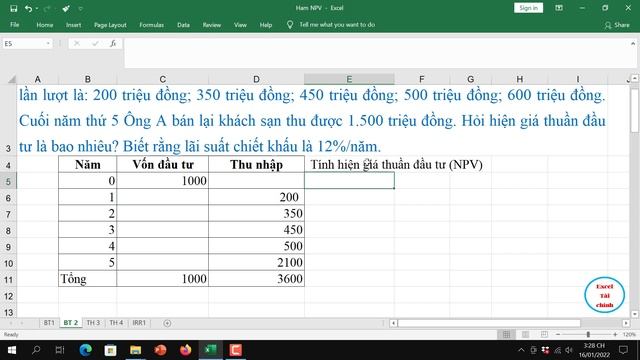Select column C header

pyautogui.click(x=162, y=79)
